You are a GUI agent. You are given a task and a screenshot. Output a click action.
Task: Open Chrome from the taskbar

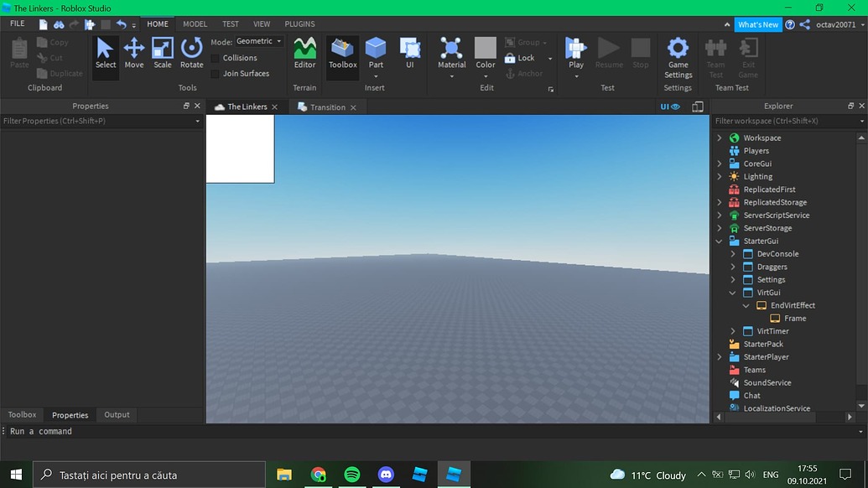coord(319,475)
